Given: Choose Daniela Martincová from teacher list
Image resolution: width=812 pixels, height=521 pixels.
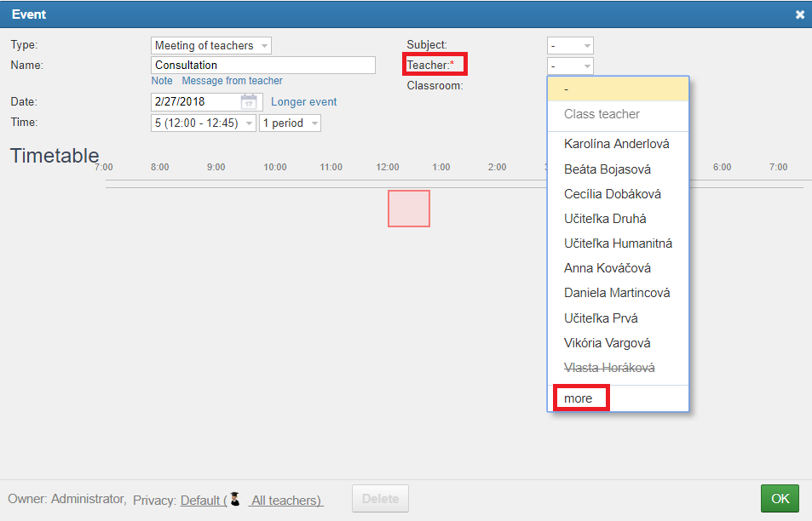Looking at the screenshot, I should [x=619, y=294].
